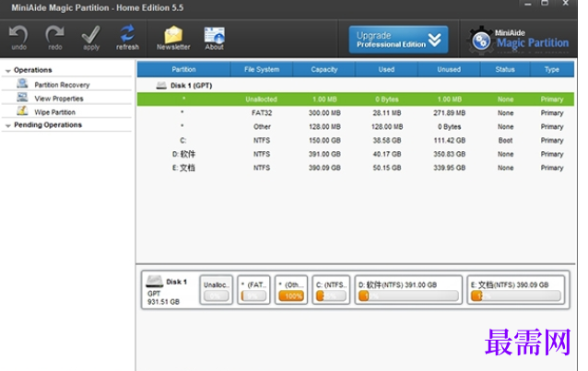Click the Disk 1 drive icon in disk map
Image resolution: width=588 pixels, height=371 pixels.
154,281
